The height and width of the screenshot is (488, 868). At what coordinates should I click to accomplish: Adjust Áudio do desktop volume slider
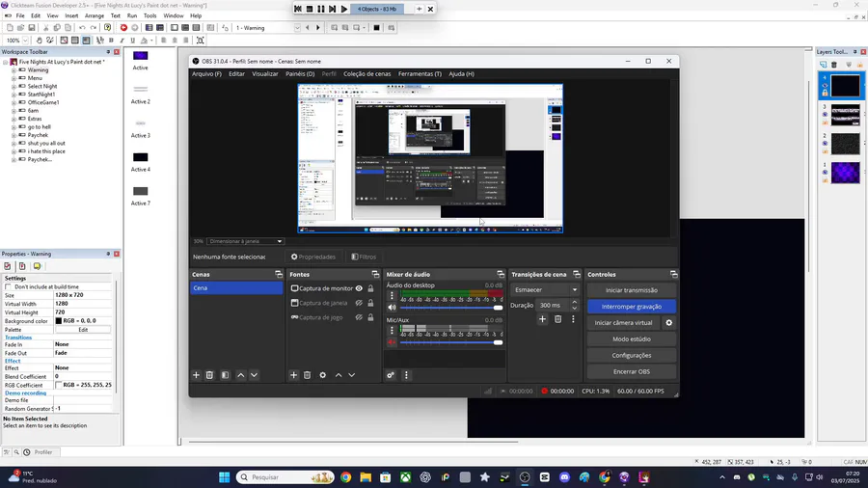click(x=451, y=308)
